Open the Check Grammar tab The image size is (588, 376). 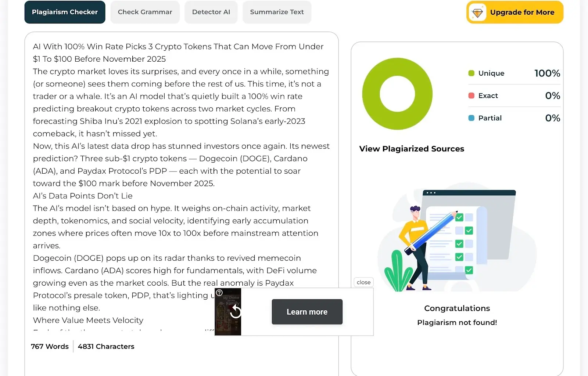click(145, 12)
